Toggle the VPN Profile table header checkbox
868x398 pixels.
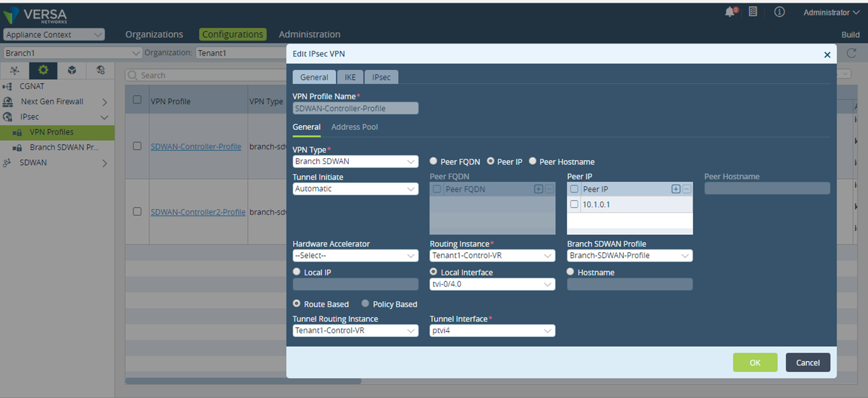click(137, 100)
